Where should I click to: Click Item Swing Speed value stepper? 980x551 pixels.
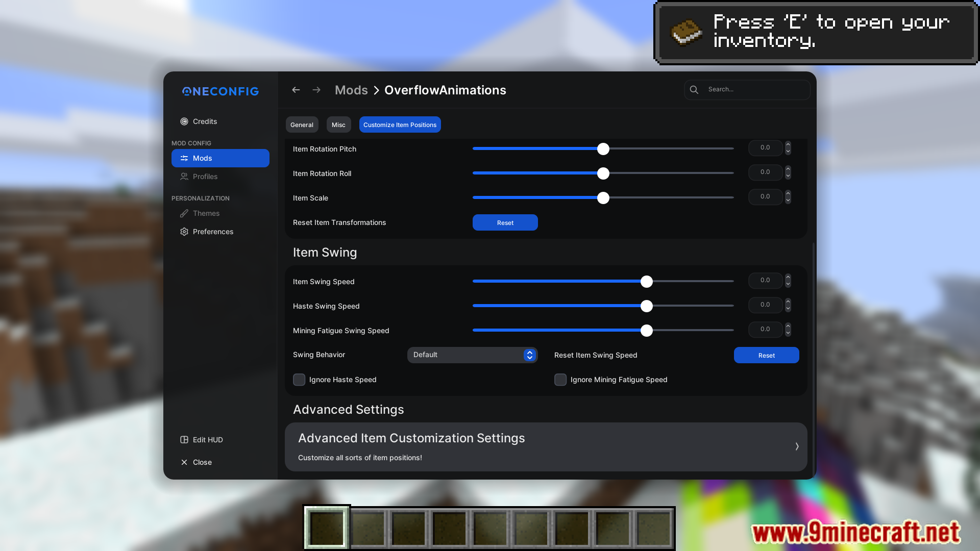788,281
